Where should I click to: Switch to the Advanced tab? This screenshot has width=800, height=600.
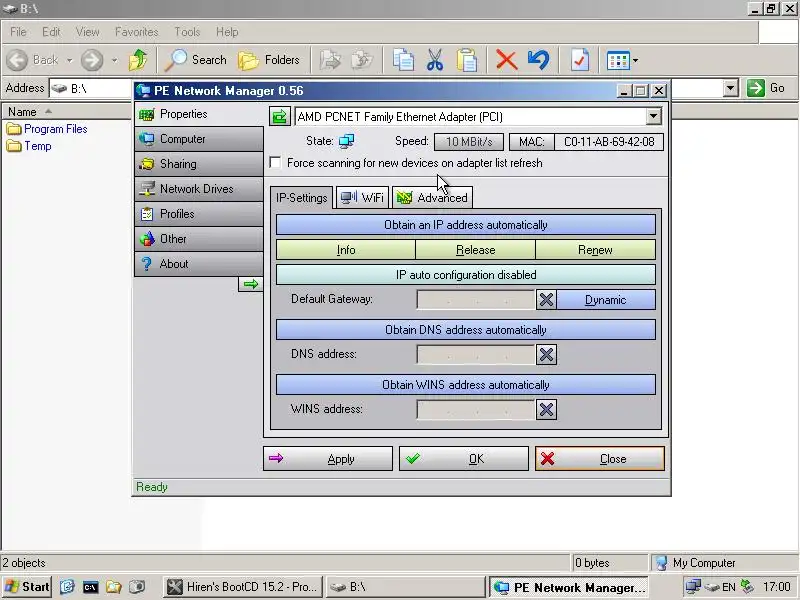click(433, 197)
